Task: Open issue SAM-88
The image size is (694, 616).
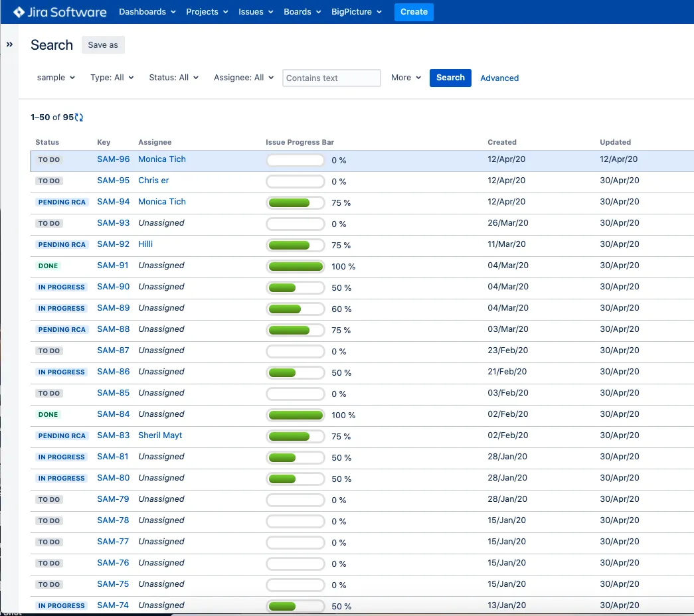Action: (x=114, y=329)
